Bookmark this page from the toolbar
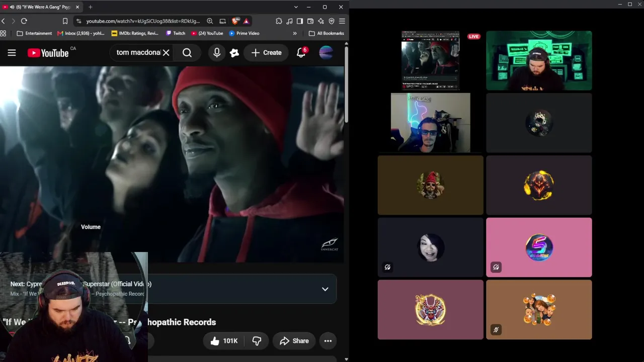Viewport: 644px width, 362px height. pyautogui.click(x=65, y=21)
